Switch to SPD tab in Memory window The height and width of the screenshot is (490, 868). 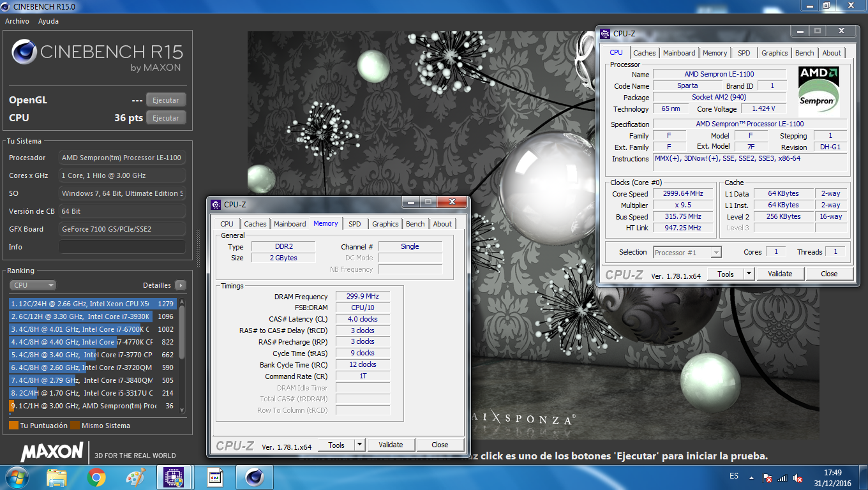pos(355,224)
